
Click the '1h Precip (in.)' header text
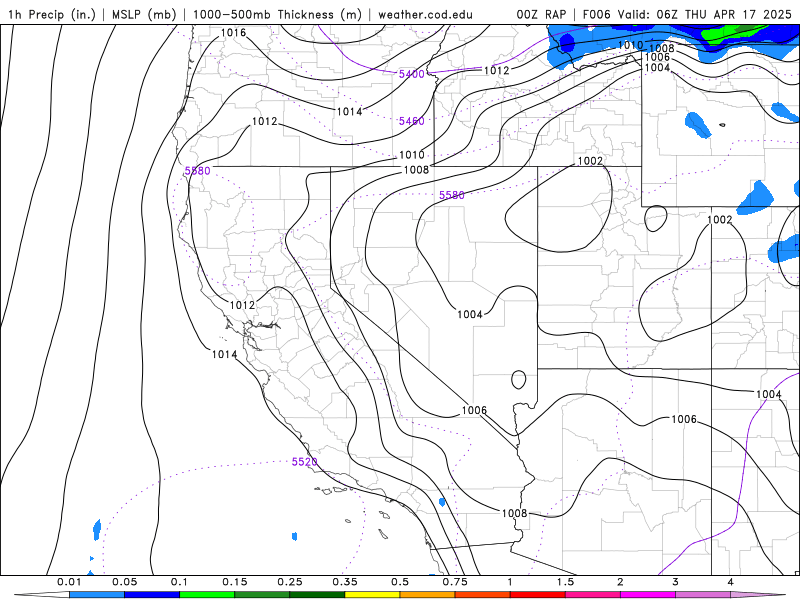click(52, 14)
